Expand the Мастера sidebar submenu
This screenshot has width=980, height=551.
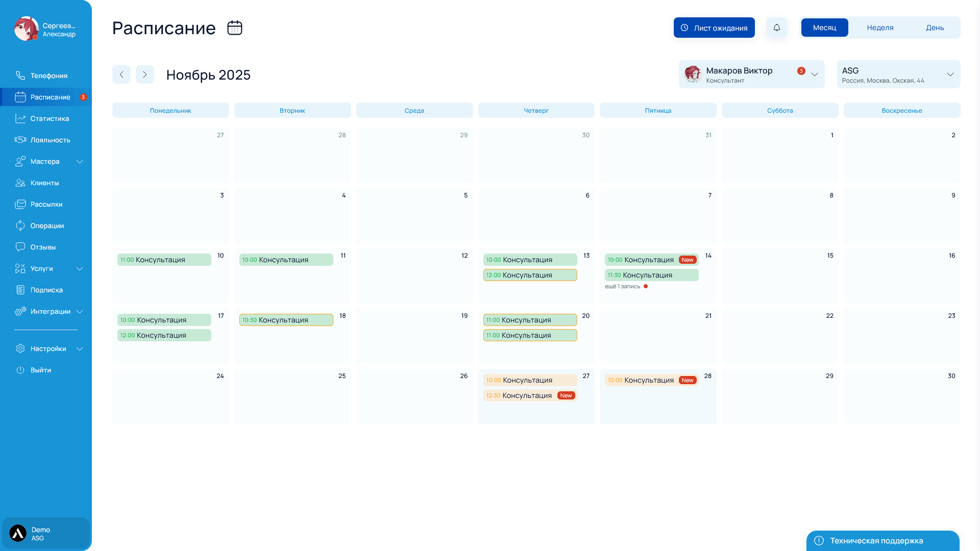[80, 161]
